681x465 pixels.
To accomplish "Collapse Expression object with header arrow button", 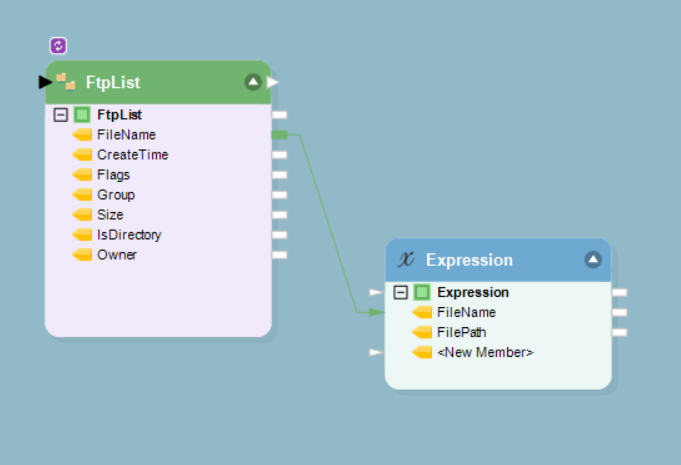I will pyautogui.click(x=593, y=260).
